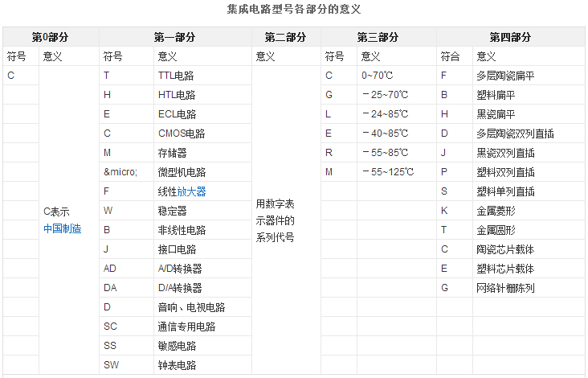Click the 用数字表 text in 第二部分

click(276, 203)
